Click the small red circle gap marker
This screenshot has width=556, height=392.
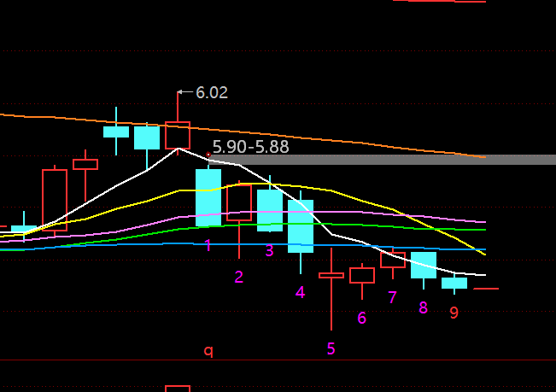208,155
